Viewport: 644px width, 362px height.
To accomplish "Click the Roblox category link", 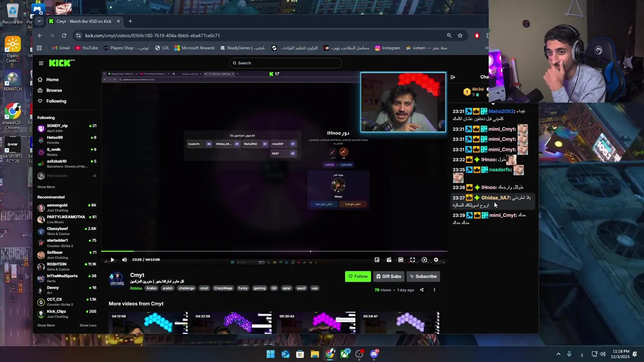I will click(x=136, y=289).
